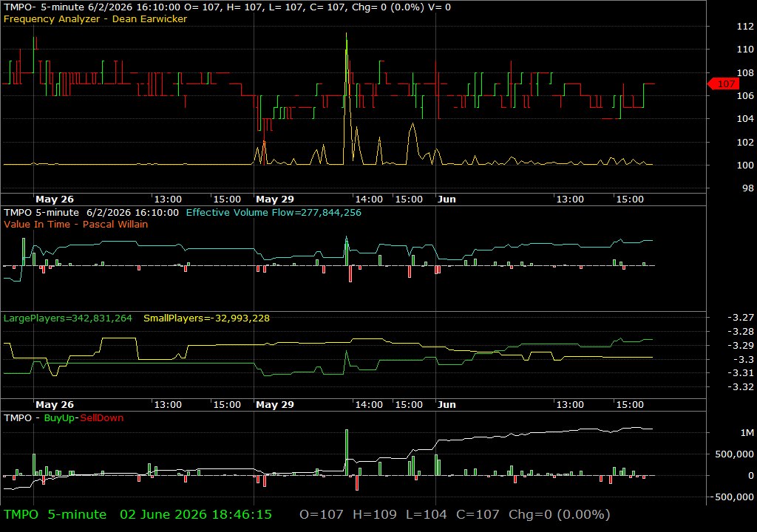Click the red 107 current price marker

[724, 84]
